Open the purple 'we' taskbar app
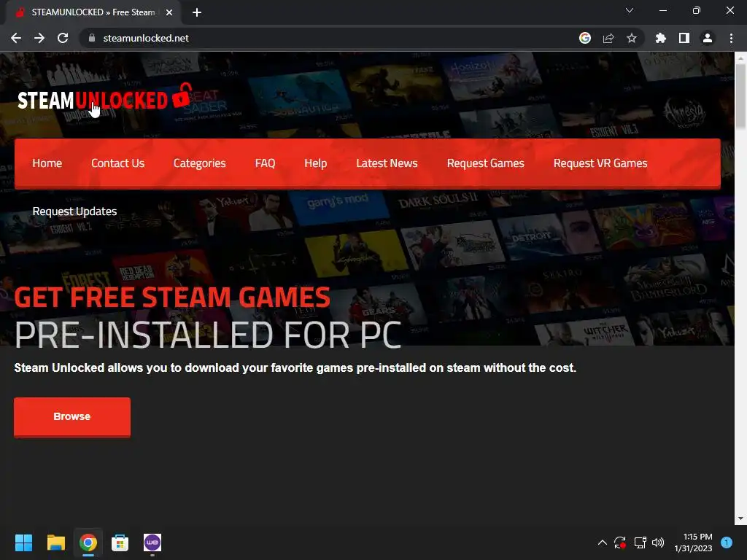 tap(152, 542)
